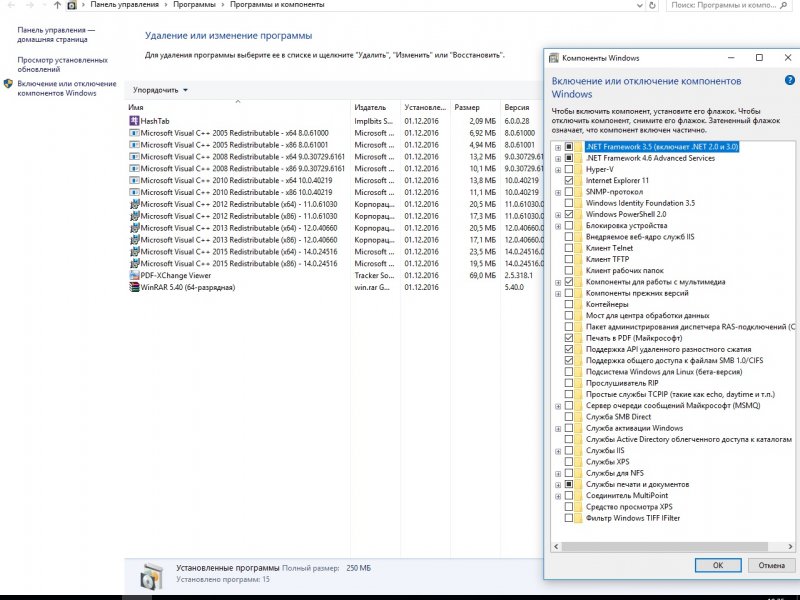This screenshot has width=800, height=600.
Task: Uncheck Печать в PDF (Майкрософт)
Action: pyautogui.click(x=569, y=338)
